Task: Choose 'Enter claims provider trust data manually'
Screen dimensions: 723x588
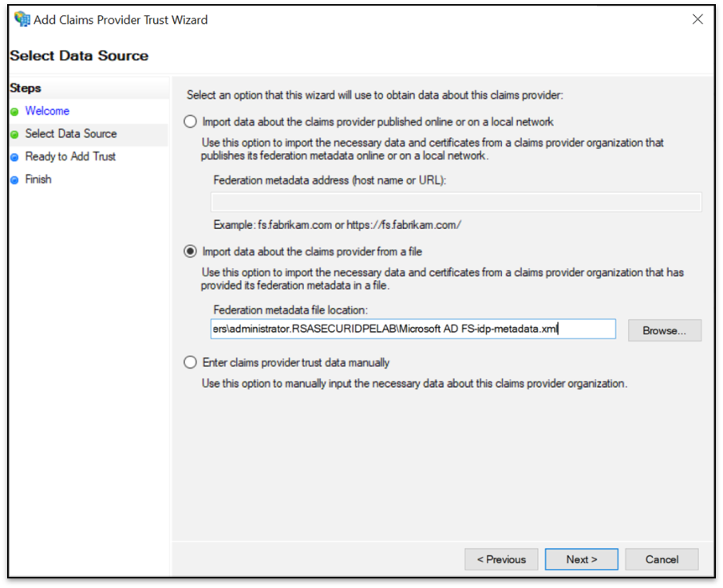Action: (x=190, y=361)
